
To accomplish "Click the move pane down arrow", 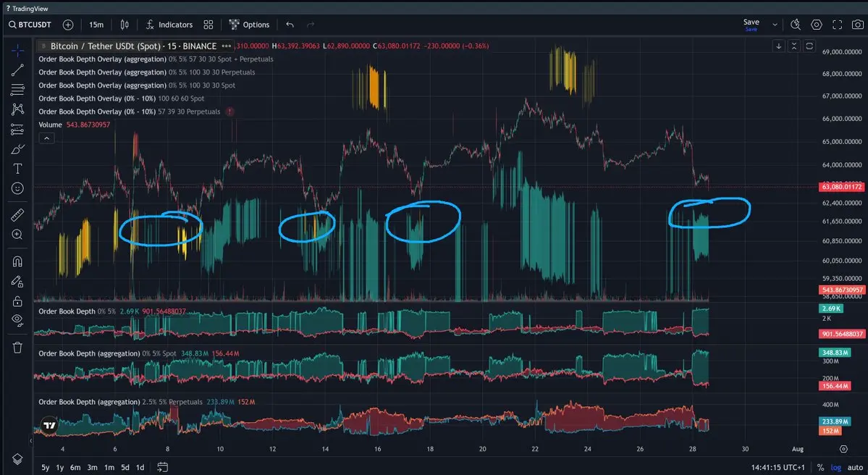I will point(779,46).
